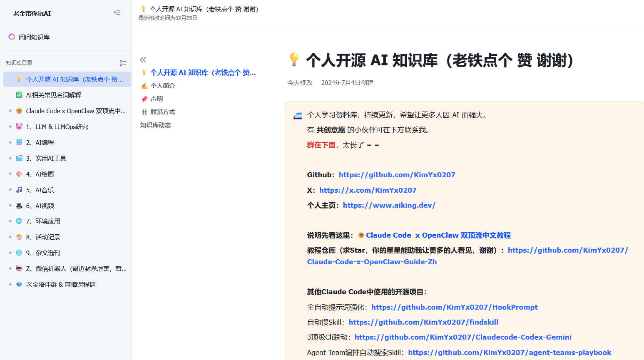Expand the 6、AI视频 tree node
The height and width of the screenshot is (360, 644).
[x=10, y=206]
